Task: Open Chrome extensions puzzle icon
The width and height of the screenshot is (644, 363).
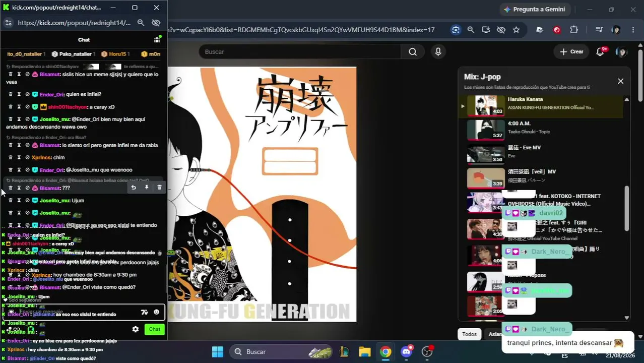Action: click(x=573, y=30)
